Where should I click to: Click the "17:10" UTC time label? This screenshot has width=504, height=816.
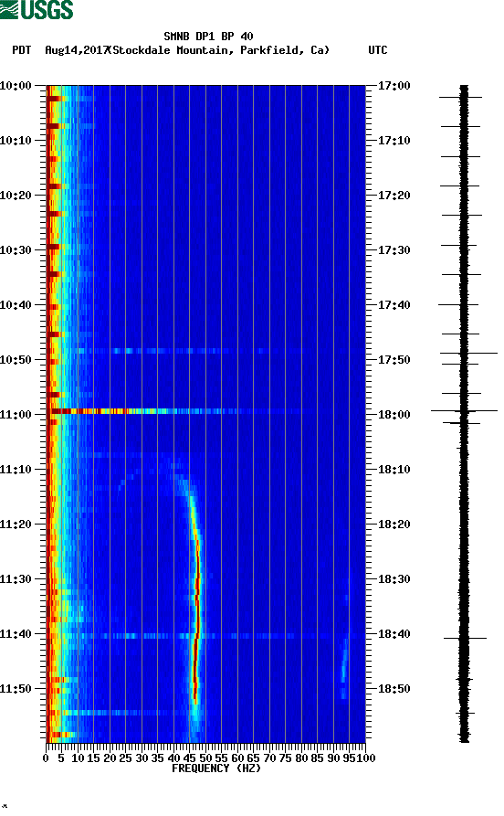pyautogui.click(x=394, y=140)
